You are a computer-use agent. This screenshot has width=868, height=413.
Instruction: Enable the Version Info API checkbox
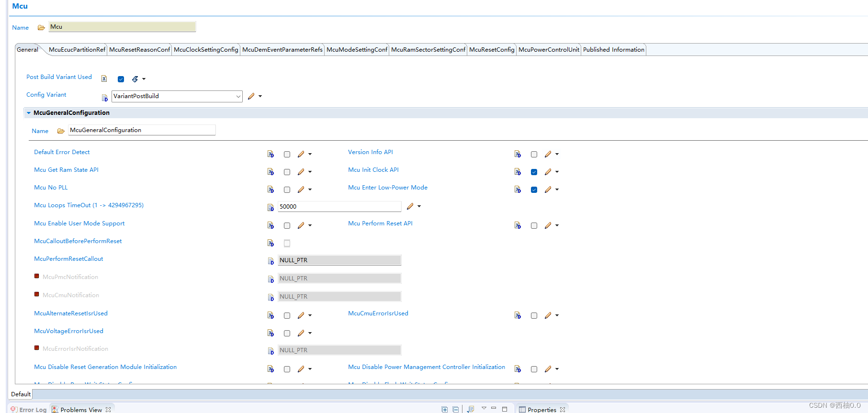pos(534,154)
